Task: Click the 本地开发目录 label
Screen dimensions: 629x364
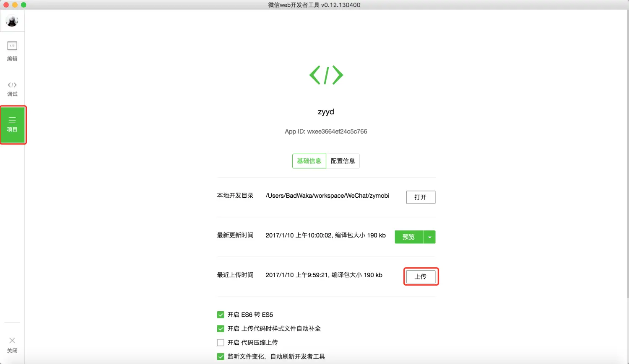Action: tap(235, 196)
